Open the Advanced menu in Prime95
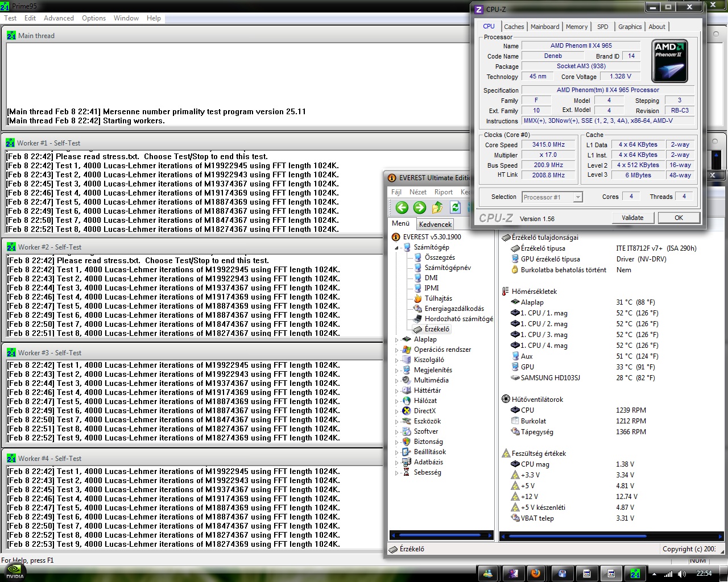 pyautogui.click(x=59, y=18)
